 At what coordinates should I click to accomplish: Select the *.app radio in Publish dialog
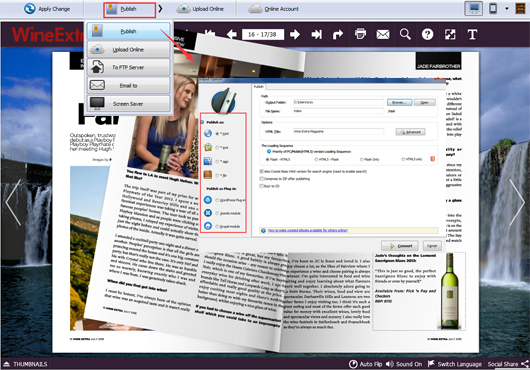(x=217, y=162)
